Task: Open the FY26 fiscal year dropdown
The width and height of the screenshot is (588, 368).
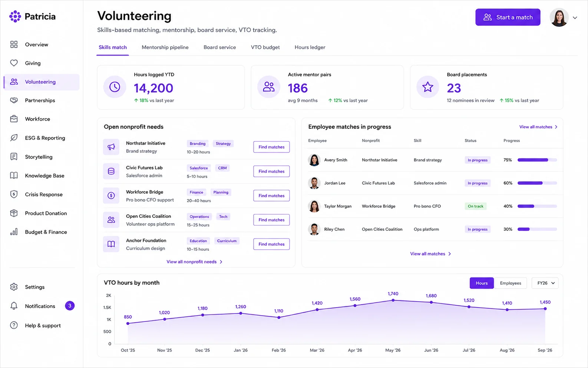Action: (x=545, y=283)
